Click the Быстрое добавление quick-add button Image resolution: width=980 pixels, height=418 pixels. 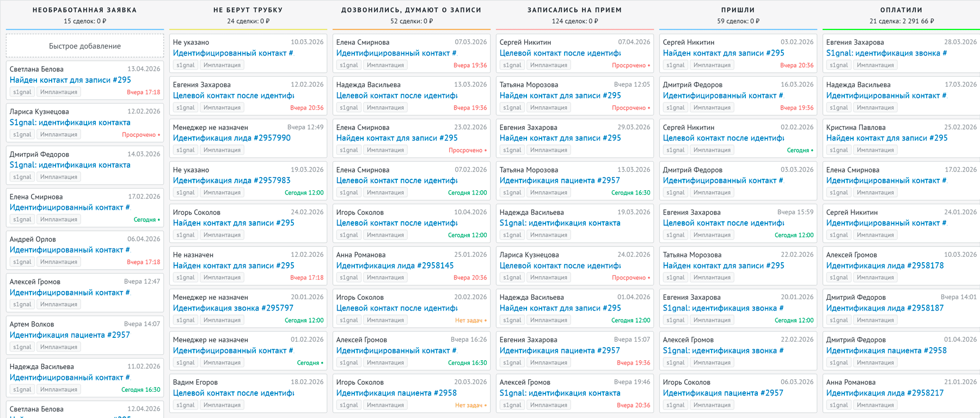[x=84, y=46]
